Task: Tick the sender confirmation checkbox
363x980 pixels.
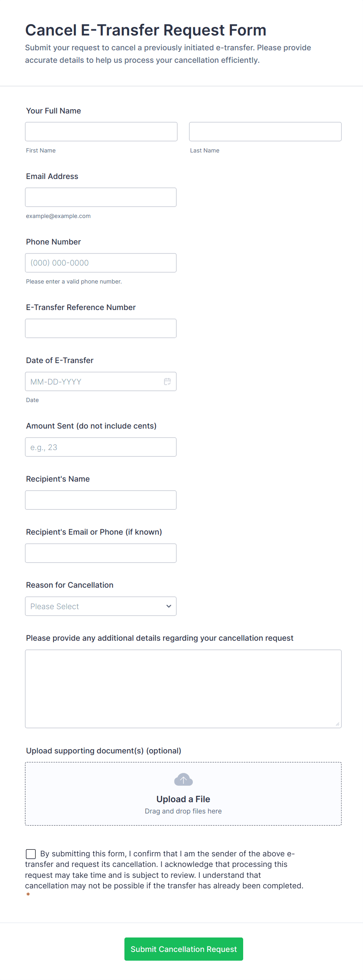Action: pos(31,854)
